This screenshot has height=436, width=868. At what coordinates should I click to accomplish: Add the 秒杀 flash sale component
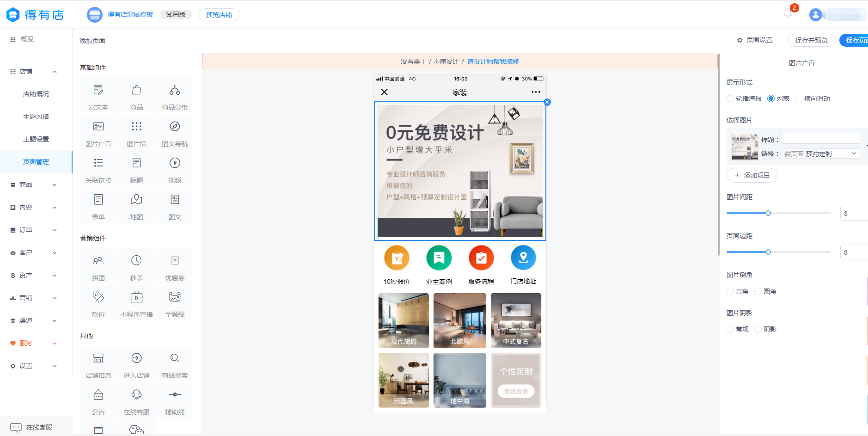pyautogui.click(x=136, y=267)
